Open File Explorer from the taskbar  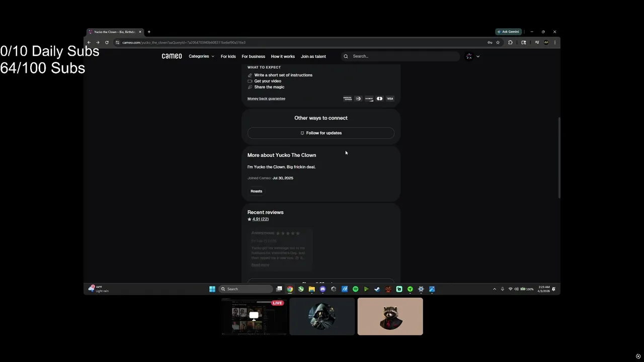(x=312, y=289)
